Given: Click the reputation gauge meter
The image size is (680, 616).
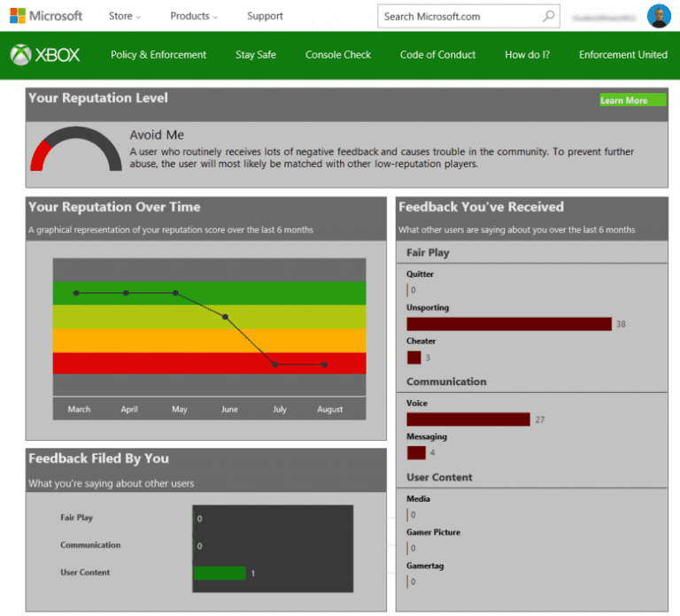Looking at the screenshot, I should [x=76, y=149].
